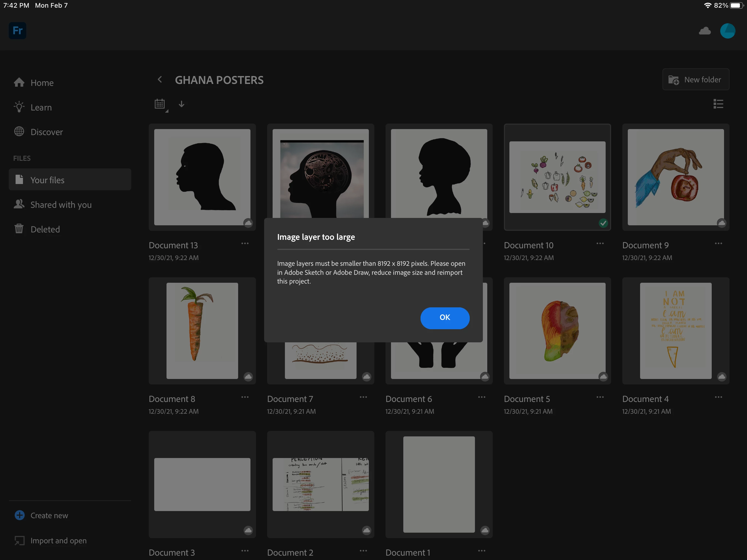Switch to list view layout
747x560 pixels.
pyautogui.click(x=718, y=104)
